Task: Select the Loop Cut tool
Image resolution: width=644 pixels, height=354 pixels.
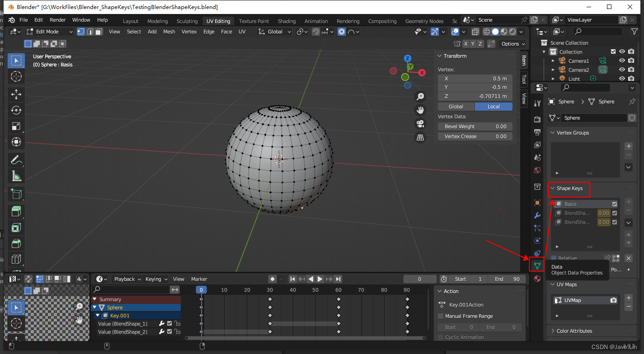Action: click(x=16, y=260)
